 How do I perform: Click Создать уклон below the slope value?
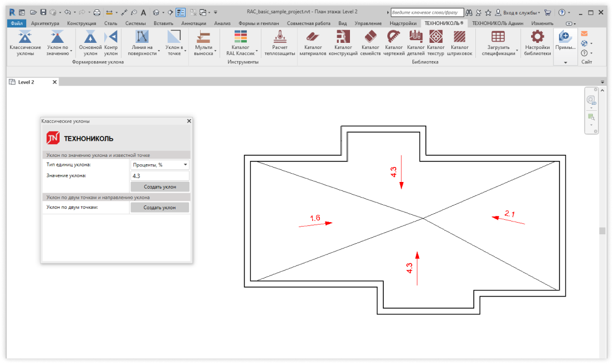pos(159,187)
